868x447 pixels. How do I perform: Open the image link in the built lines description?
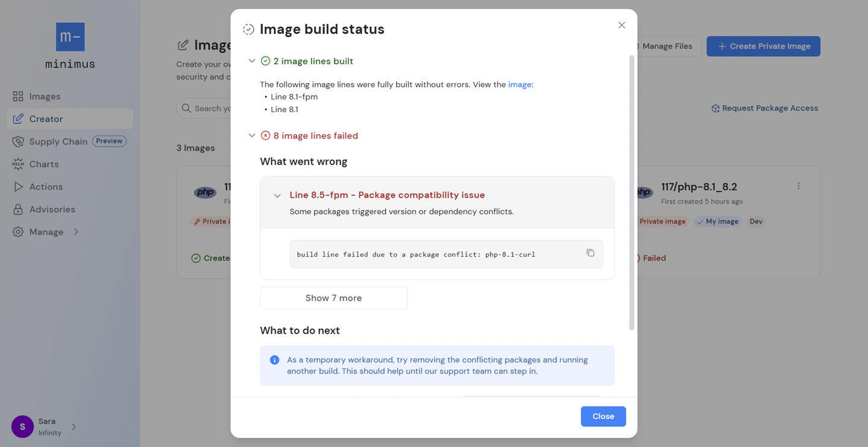point(520,84)
